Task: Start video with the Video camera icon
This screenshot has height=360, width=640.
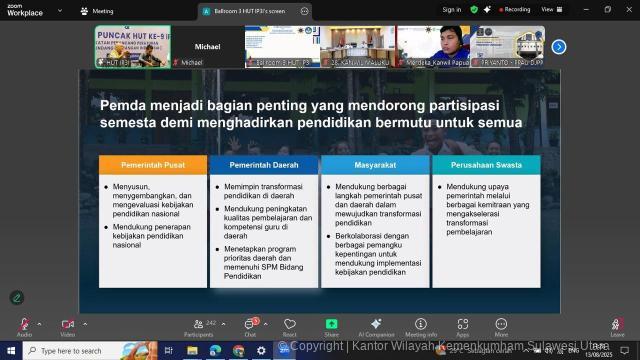Action: pyautogui.click(x=68, y=324)
